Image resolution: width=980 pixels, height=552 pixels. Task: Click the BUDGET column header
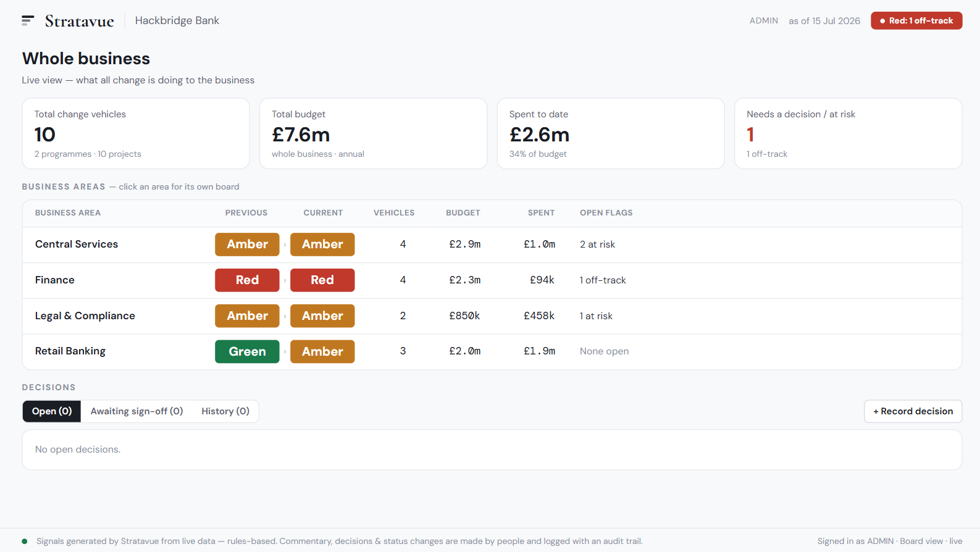463,213
